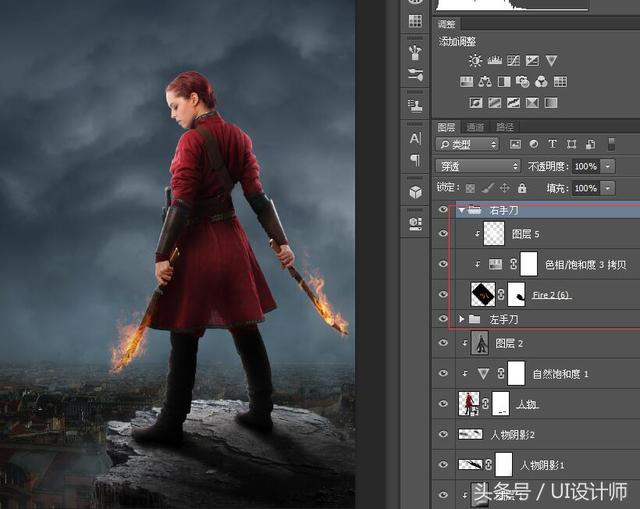Add a Hue/Saturation adjustment layer
Image resolution: width=640 pixels, height=509 pixels.
pos(466,82)
